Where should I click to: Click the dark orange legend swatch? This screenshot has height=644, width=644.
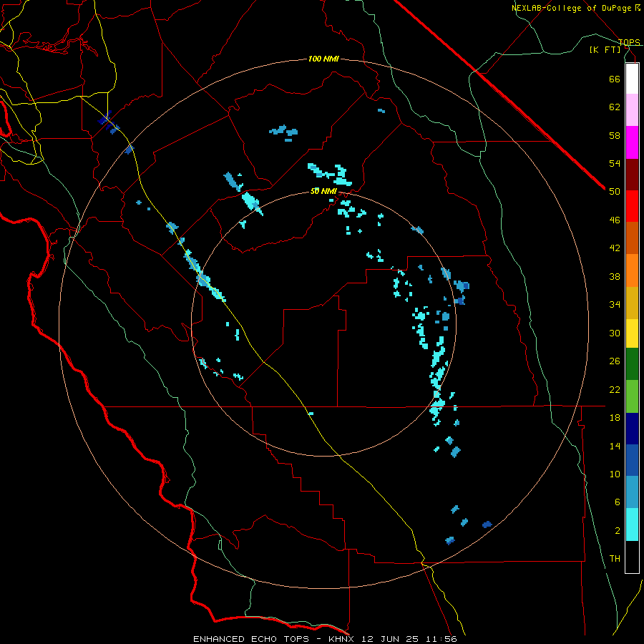[x=632, y=238]
